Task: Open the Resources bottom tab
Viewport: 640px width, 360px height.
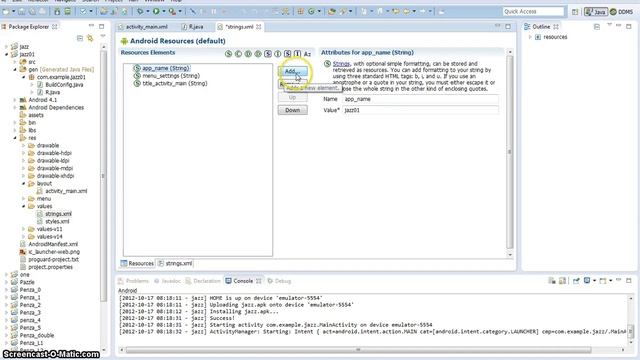Action: tap(137, 263)
